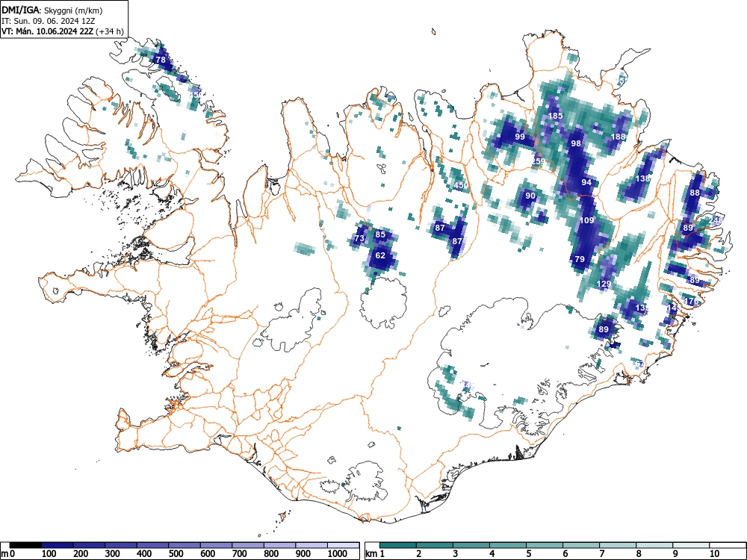Click the dark teal 1–2 km legend swatch
This screenshot has width=747, height=560.
pos(398,545)
